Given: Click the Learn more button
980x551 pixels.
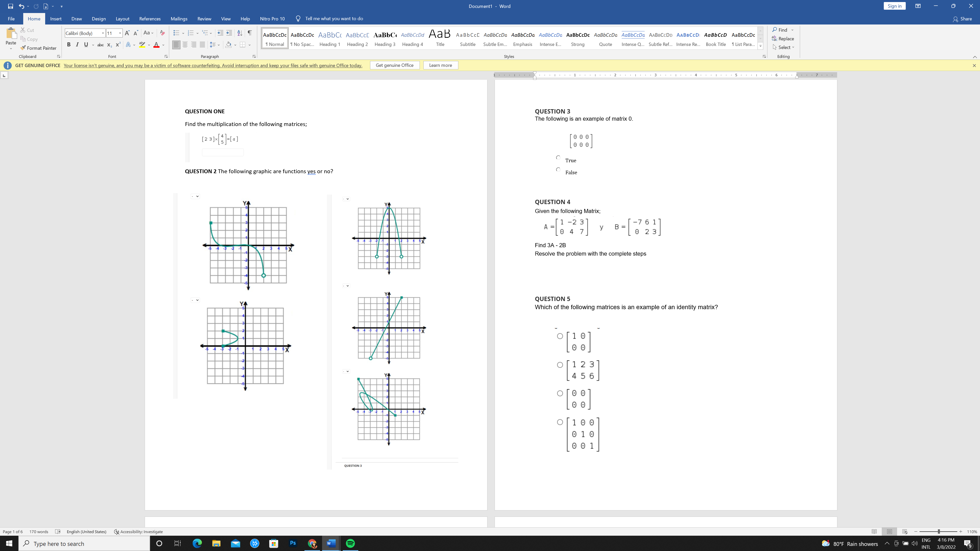Looking at the screenshot, I should tap(440, 65).
